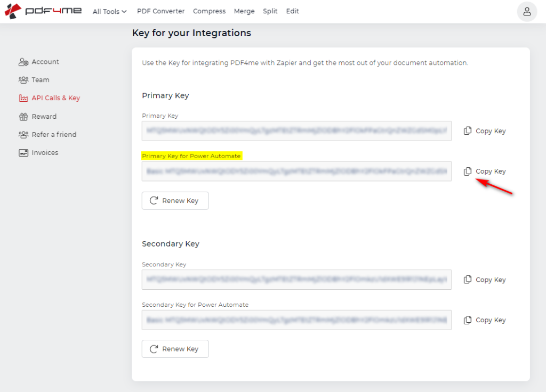Click copy icon for Primary Key for Power Automate
Screen dimensions: 546x392
coord(468,171)
